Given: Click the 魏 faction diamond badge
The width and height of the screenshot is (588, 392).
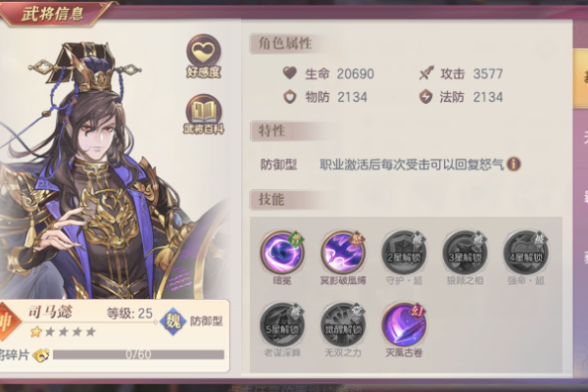Looking at the screenshot, I should coord(172,321).
